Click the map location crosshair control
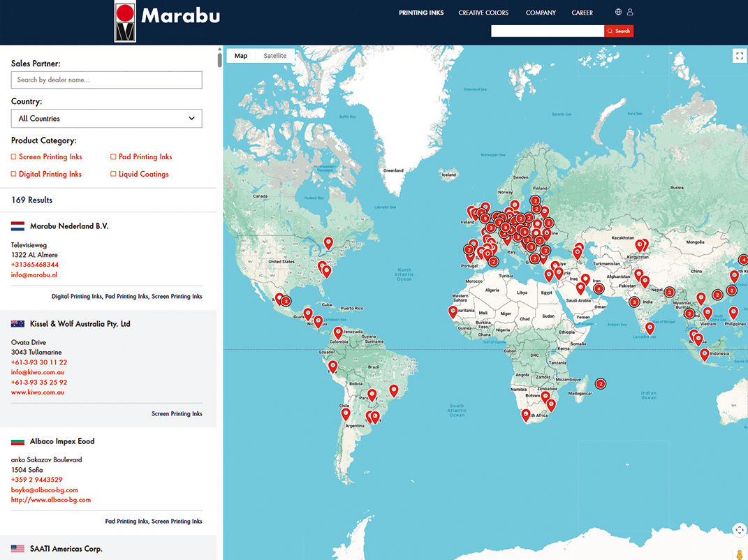The image size is (748, 560). (x=740, y=530)
